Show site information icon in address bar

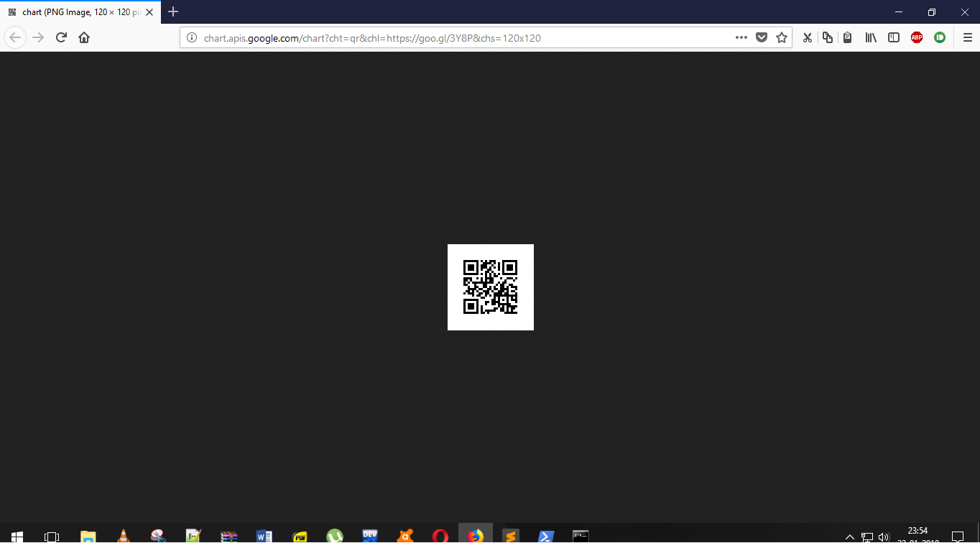click(192, 38)
